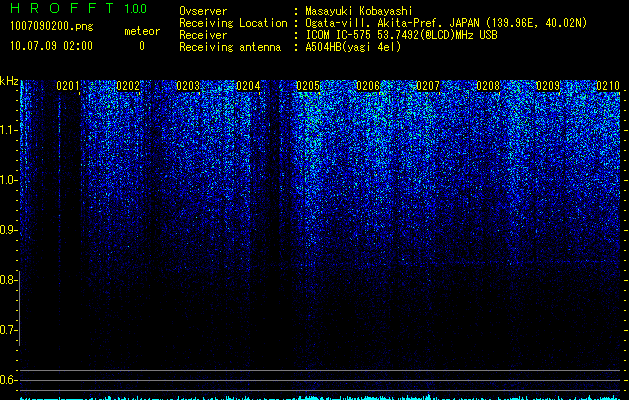The width and height of the screenshot is (629, 400).
Task: Click the 0201 time marker
Action: coord(68,86)
